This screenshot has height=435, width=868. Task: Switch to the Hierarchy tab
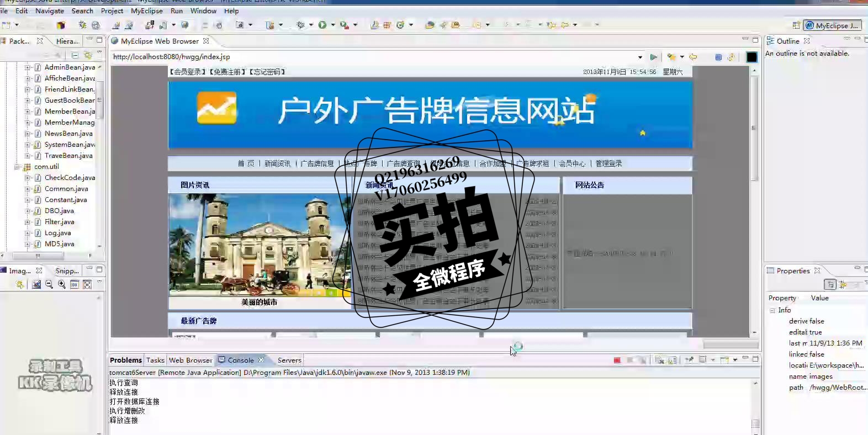coord(67,41)
